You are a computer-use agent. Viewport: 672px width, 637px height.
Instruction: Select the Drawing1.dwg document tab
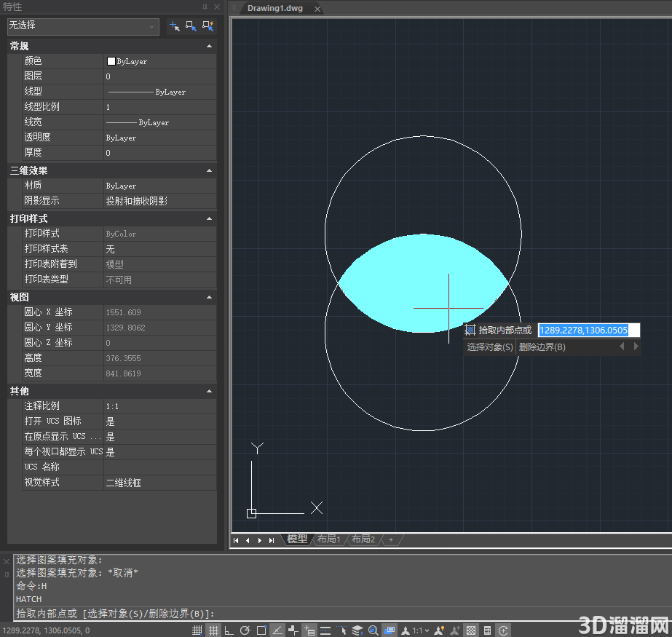coord(275,8)
